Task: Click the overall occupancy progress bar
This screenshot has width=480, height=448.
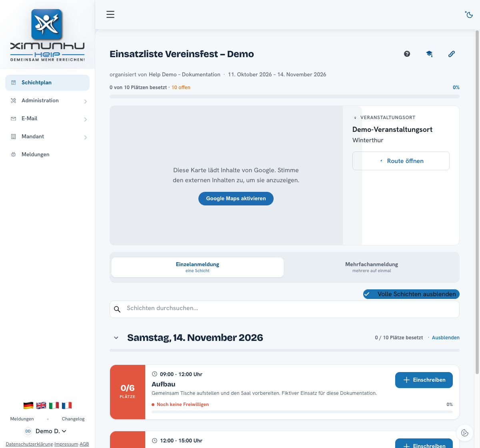Action: pyautogui.click(x=284, y=97)
